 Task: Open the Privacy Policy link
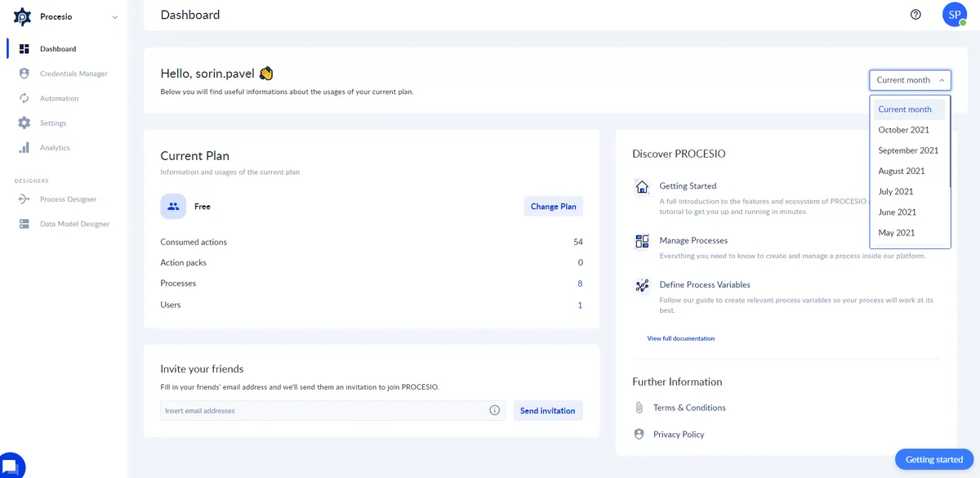[679, 435]
